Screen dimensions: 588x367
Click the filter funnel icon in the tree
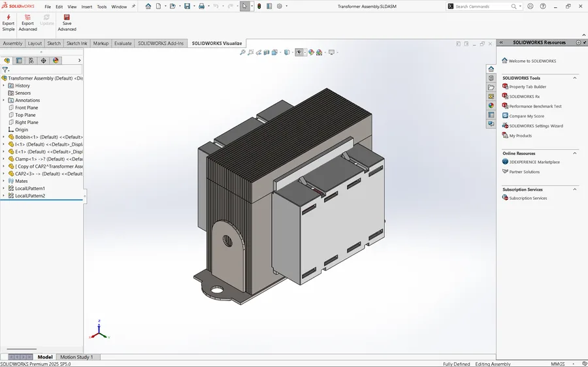[5, 70]
